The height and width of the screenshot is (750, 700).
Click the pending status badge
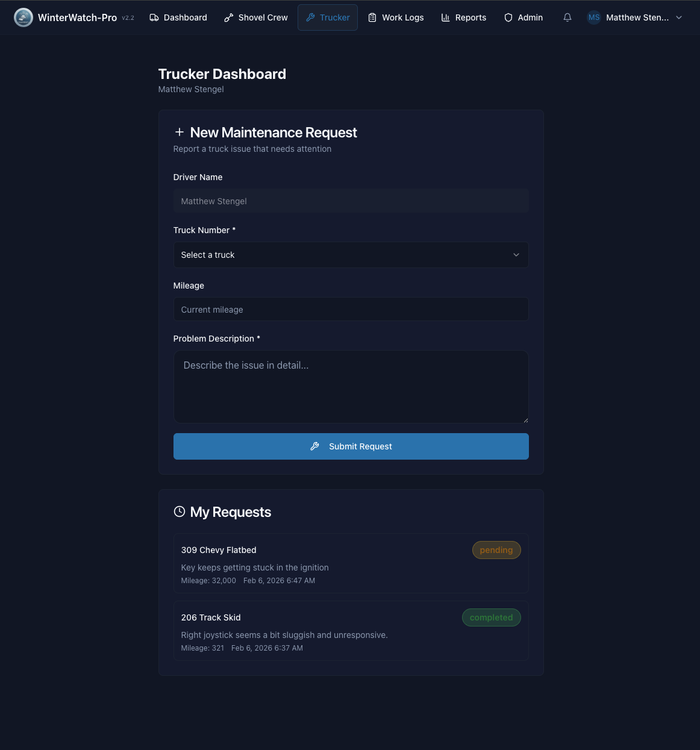496,550
